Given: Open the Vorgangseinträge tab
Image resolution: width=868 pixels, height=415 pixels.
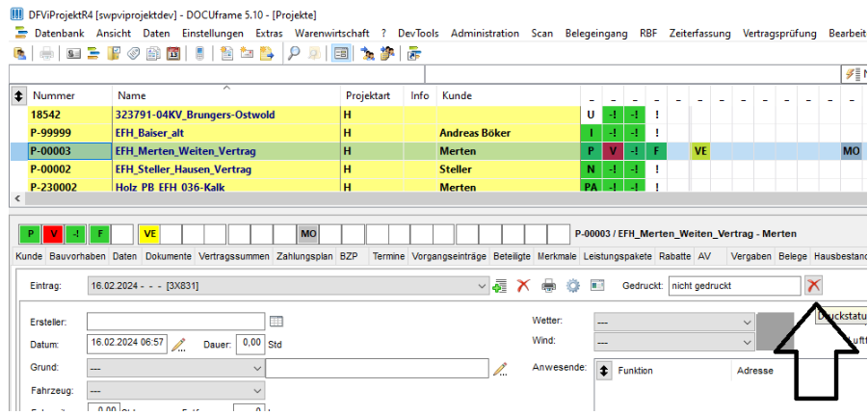Looking at the screenshot, I should coord(449,257).
